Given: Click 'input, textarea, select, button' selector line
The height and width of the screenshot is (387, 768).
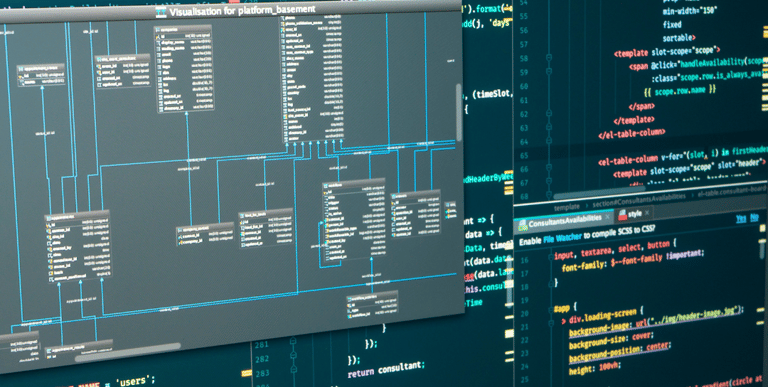Looking at the screenshot, I should 615,249.
